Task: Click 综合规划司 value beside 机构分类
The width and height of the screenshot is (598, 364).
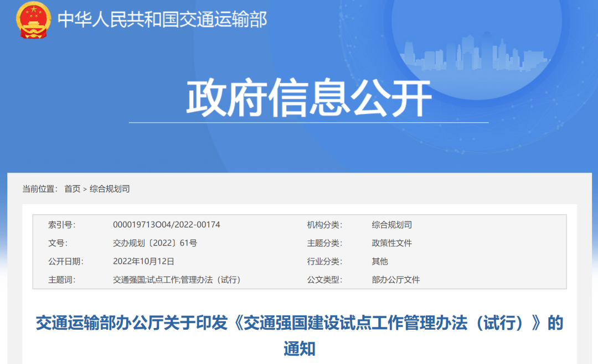Action: coord(391,225)
